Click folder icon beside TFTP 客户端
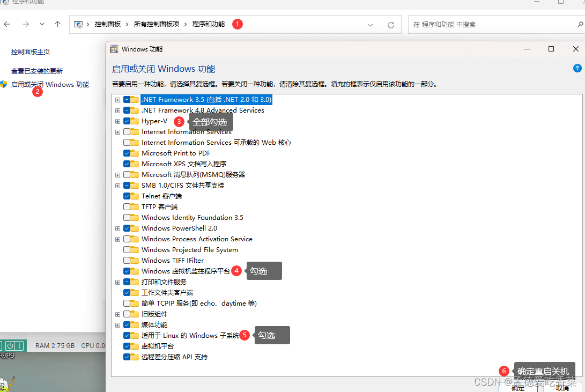The image size is (585, 392). tap(135, 206)
